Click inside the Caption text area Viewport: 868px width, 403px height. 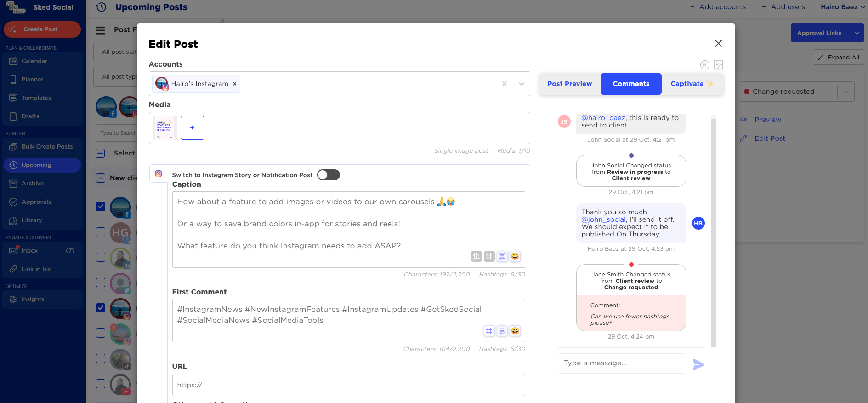coord(348,229)
